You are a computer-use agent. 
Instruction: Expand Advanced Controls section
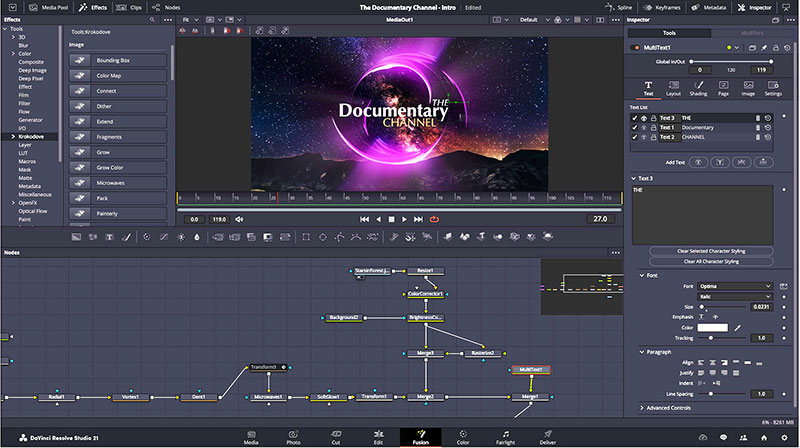click(642, 408)
